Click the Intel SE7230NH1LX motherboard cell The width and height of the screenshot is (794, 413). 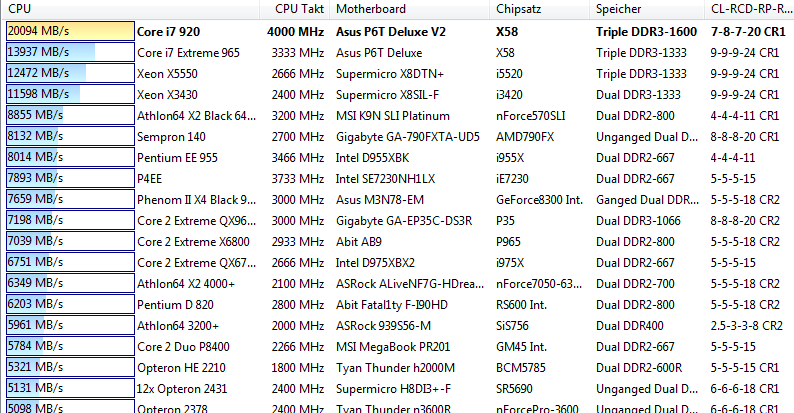coord(385,179)
